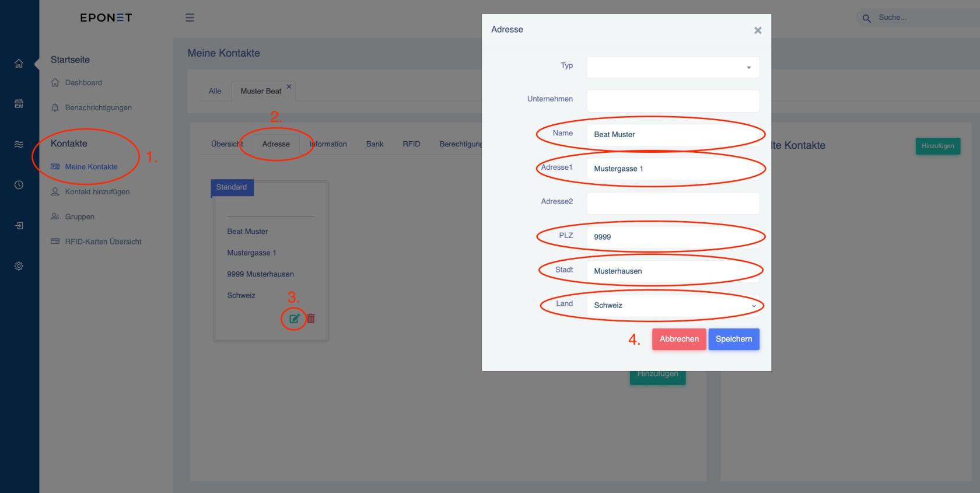980x493 pixels.
Task: Click the home icon in left rail
Action: [x=19, y=64]
